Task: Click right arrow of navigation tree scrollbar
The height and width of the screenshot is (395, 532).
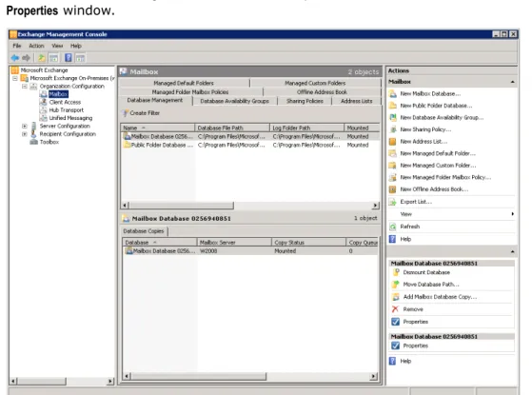Action: tap(110, 382)
